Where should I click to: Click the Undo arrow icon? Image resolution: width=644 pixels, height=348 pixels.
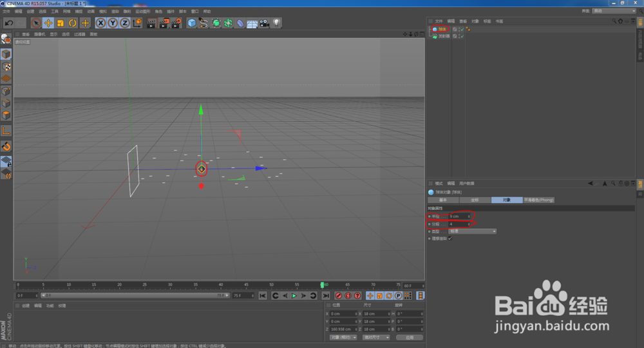point(8,23)
